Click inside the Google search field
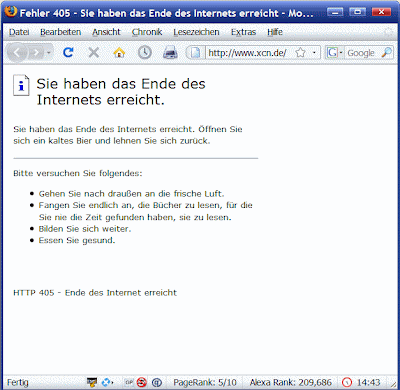This screenshot has height=390, width=400. 362,53
